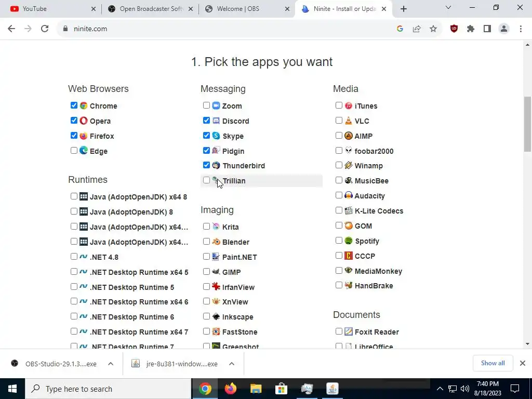Click the IrfanView red icon

(216, 287)
